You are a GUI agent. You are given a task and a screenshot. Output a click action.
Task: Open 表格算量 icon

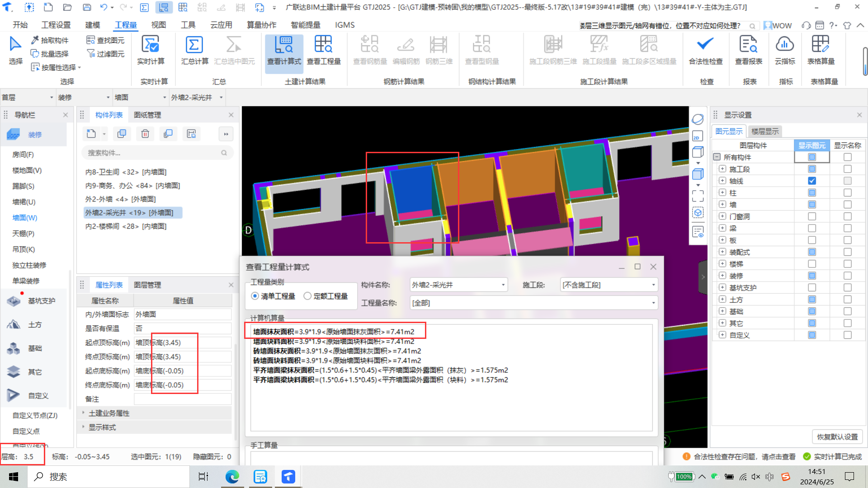click(x=821, y=44)
